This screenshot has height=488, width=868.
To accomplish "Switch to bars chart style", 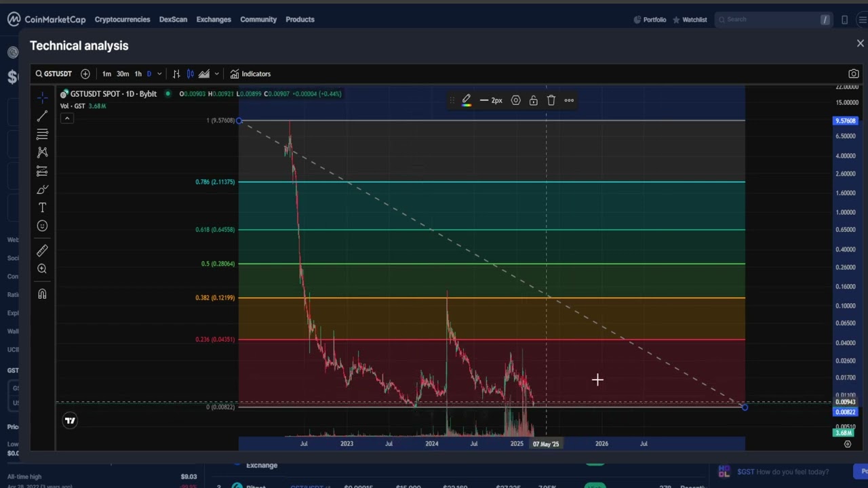I will click(x=176, y=74).
